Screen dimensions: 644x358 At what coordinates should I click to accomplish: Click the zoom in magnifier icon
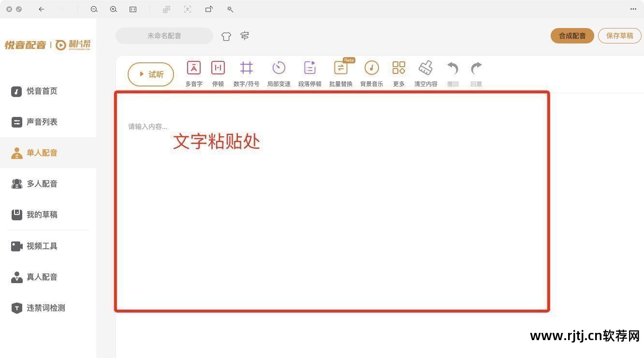point(114,9)
